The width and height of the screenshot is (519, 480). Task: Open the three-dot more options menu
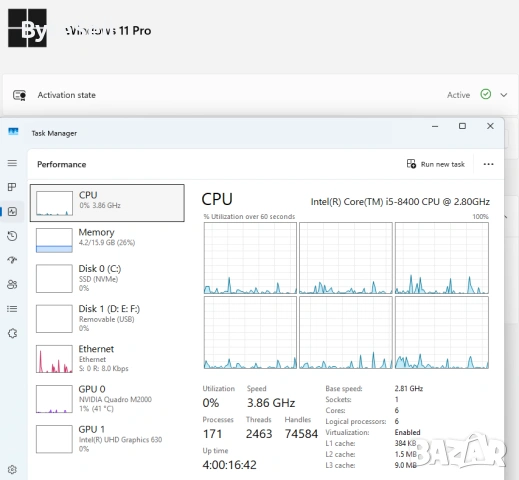(488, 164)
